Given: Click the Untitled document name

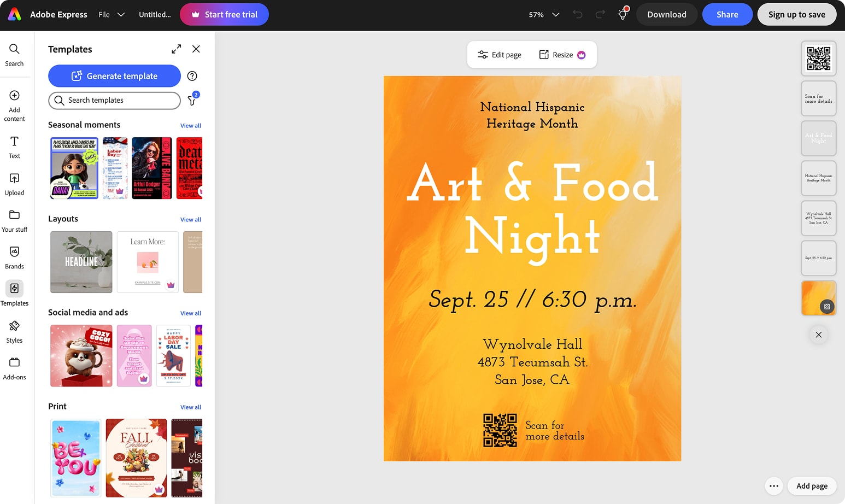Looking at the screenshot, I should pyautogui.click(x=155, y=15).
